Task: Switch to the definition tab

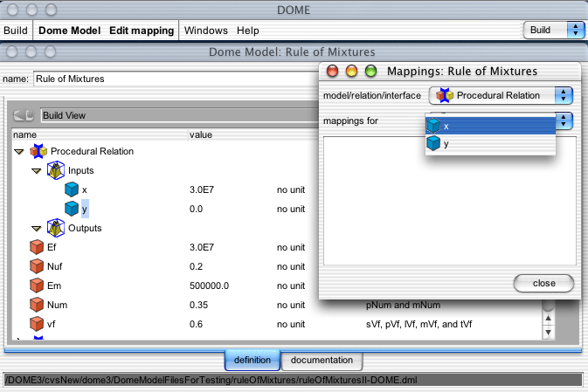Action: click(252, 361)
